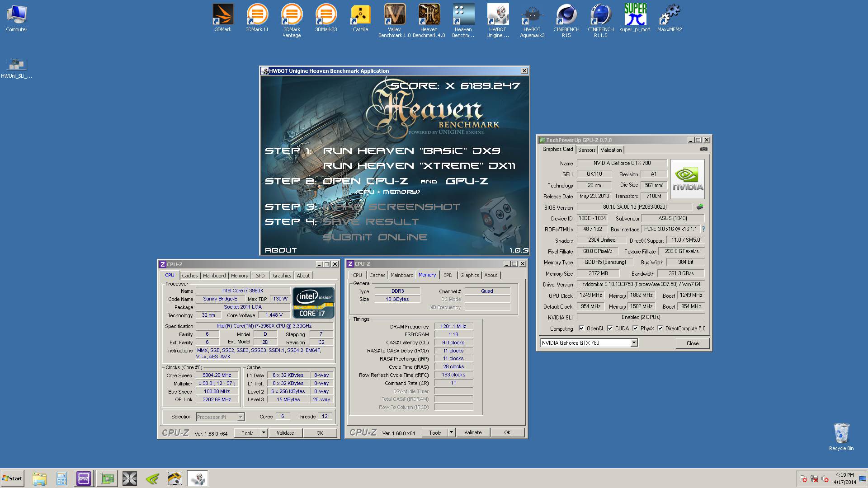Launch the 3DMark Vantage shortcut
Image resolution: width=868 pixels, height=488 pixels.
pyautogui.click(x=292, y=20)
